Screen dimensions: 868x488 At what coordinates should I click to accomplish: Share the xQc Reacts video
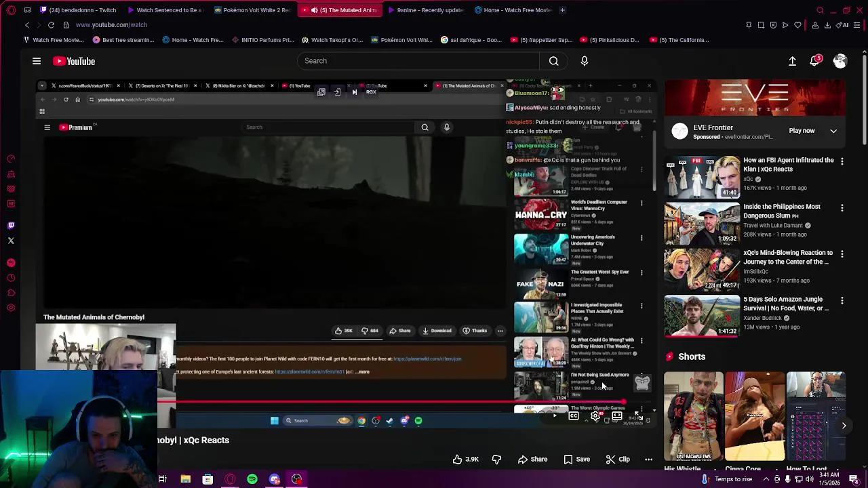532,460
